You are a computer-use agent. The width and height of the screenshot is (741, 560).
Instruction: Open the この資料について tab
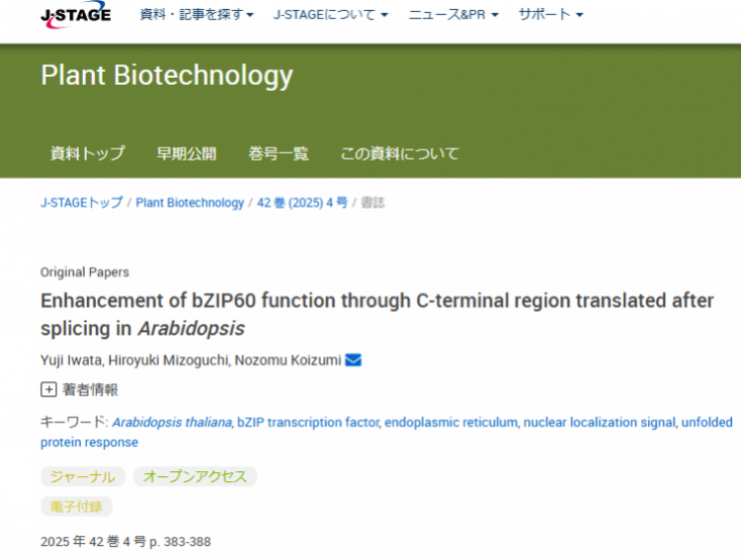point(399,153)
